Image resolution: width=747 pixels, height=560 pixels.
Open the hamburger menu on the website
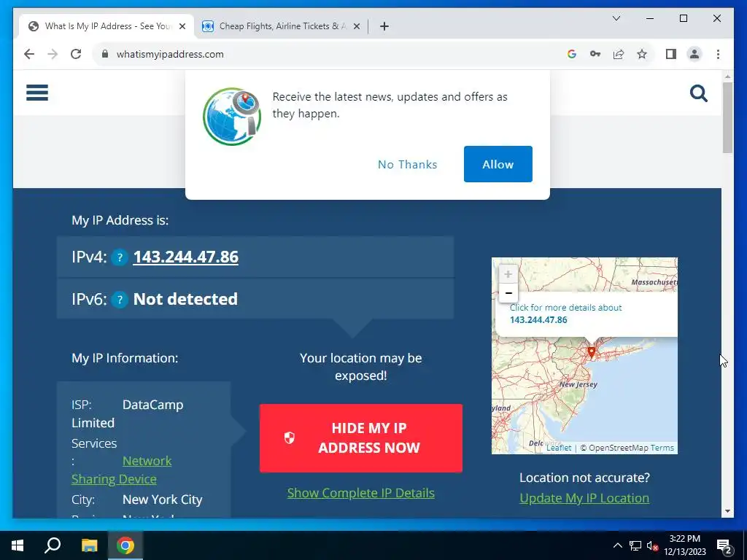[x=37, y=93]
